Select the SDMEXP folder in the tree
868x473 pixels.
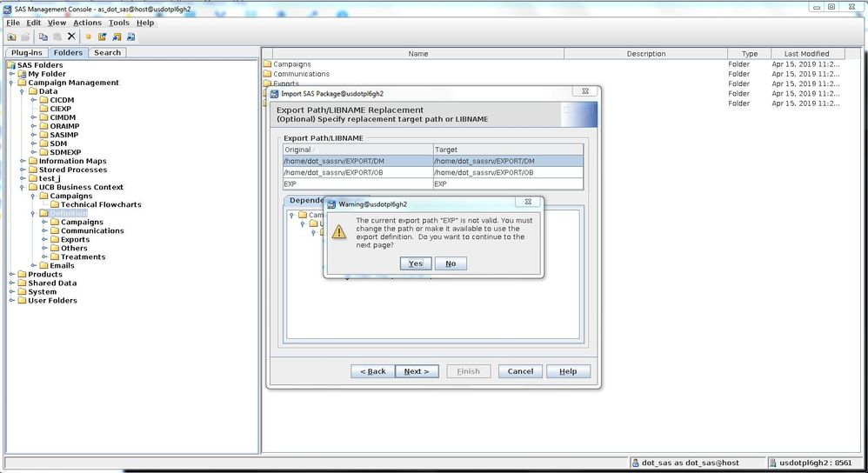coord(65,153)
